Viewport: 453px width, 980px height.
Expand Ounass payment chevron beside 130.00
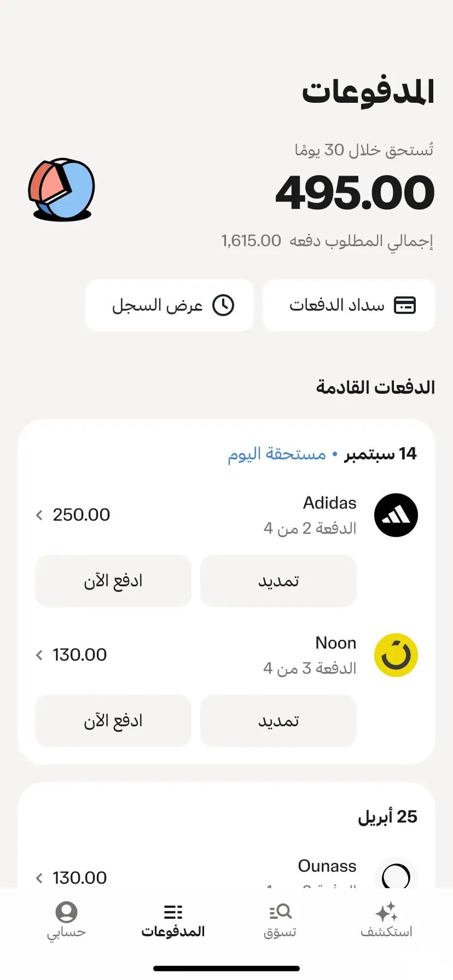tap(39, 878)
